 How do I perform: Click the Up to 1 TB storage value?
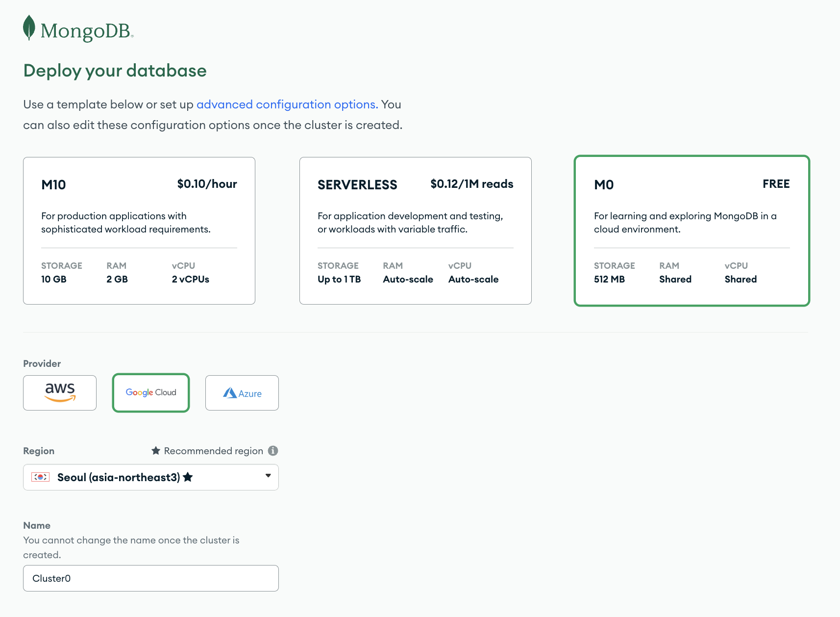(339, 279)
